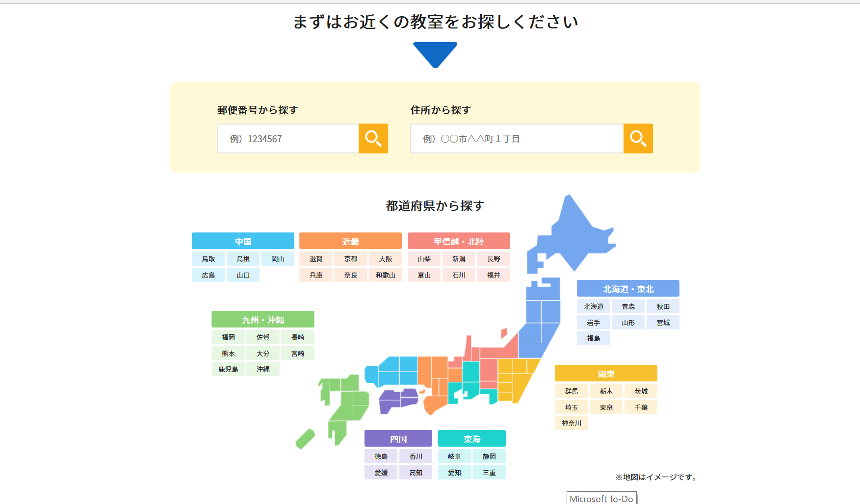
Task: Select 岩手 in the prefecture list
Action: pos(594,323)
